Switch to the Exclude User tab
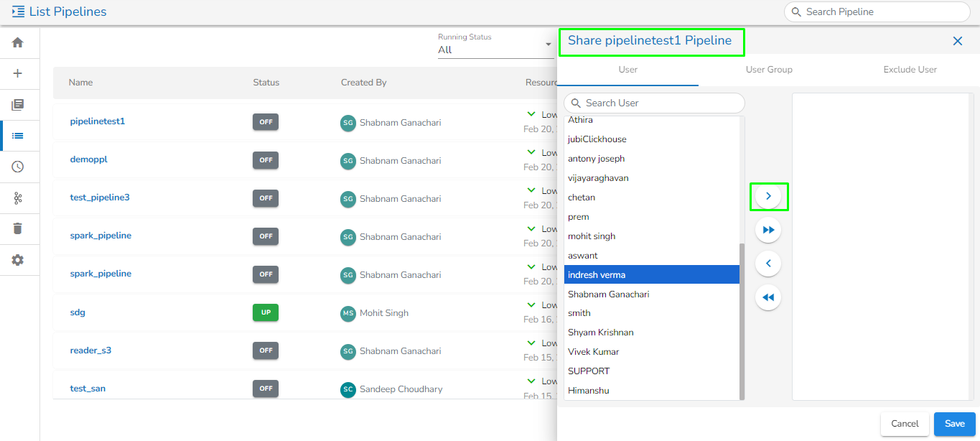980x441 pixels. pos(910,70)
